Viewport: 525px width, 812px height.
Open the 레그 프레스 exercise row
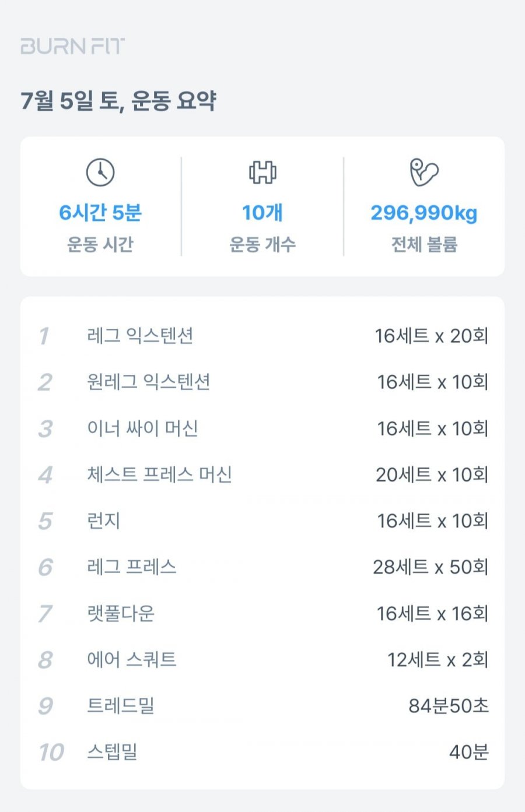coord(262,567)
